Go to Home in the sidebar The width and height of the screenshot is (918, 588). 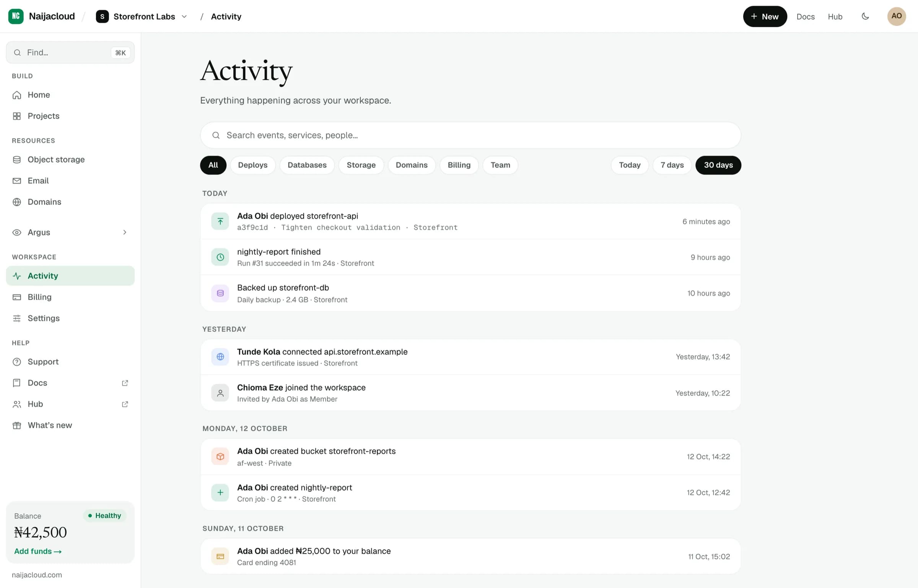tap(70, 95)
